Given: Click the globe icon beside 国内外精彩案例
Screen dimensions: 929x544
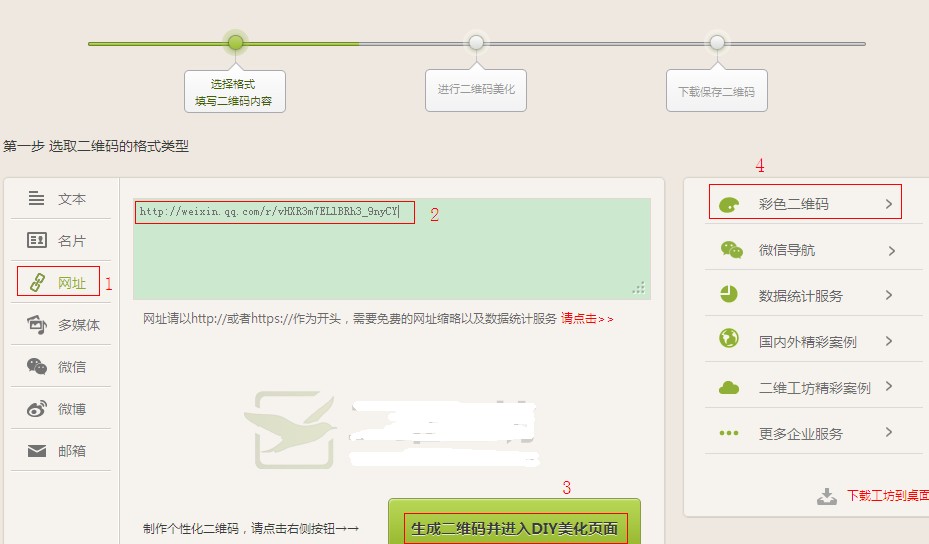Looking at the screenshot, I should [729, 338].
